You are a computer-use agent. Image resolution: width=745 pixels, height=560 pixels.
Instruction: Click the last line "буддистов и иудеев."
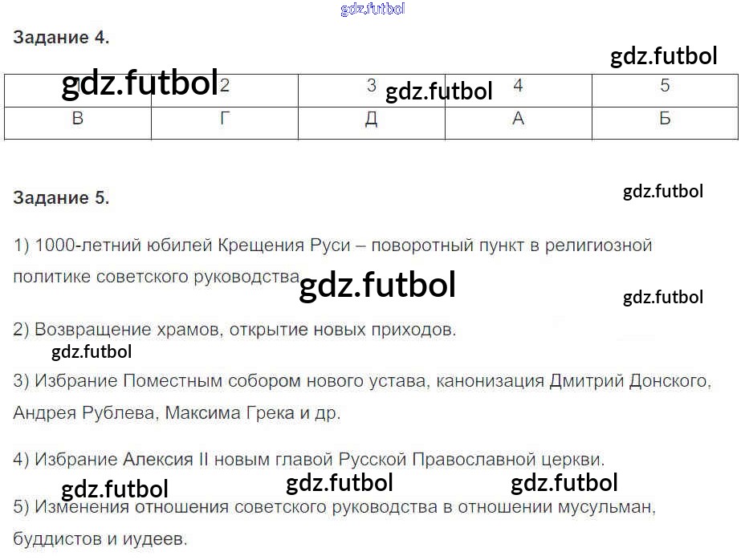pos(100,539)
